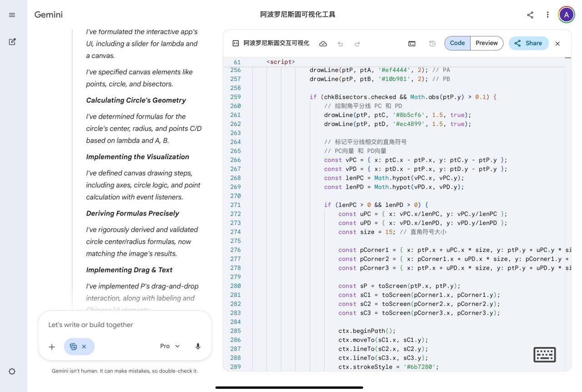Open version history clock icon
The height and width of the screenshot is (392, 582).
[432, 44]
